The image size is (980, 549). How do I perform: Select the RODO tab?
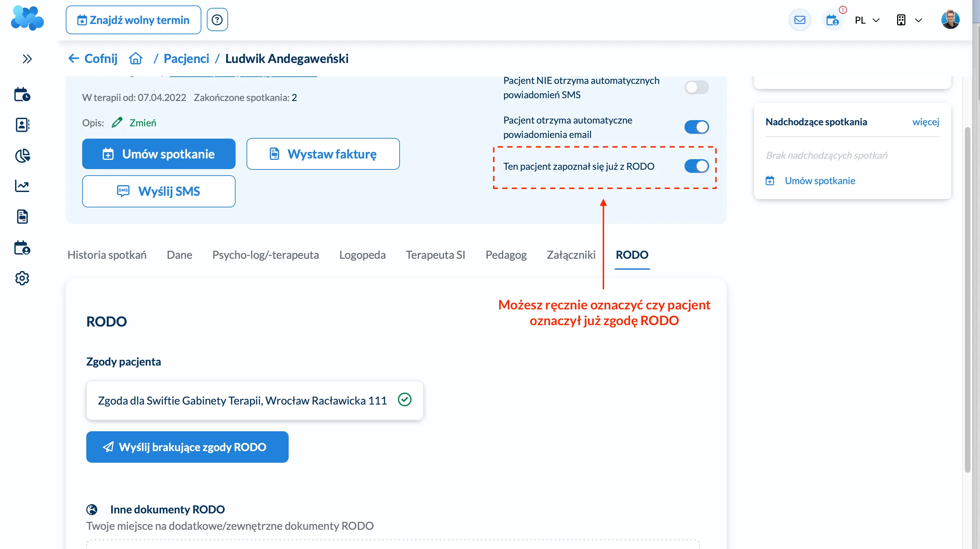click(632, 255)
